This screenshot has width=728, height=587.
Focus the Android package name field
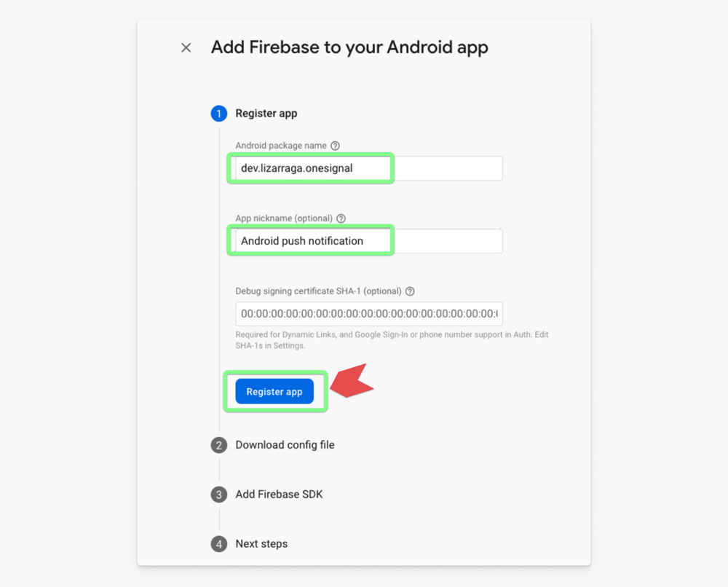tap(368, 168)
